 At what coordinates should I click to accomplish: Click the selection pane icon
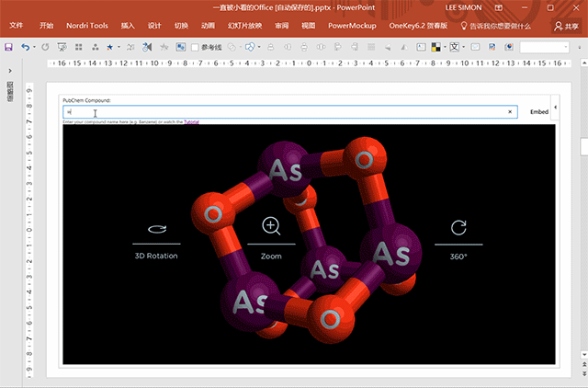181,47
